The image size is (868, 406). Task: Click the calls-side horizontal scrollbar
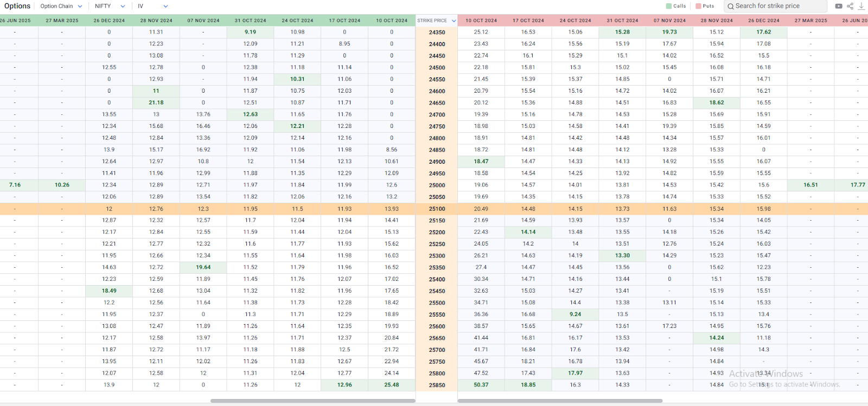313,401
